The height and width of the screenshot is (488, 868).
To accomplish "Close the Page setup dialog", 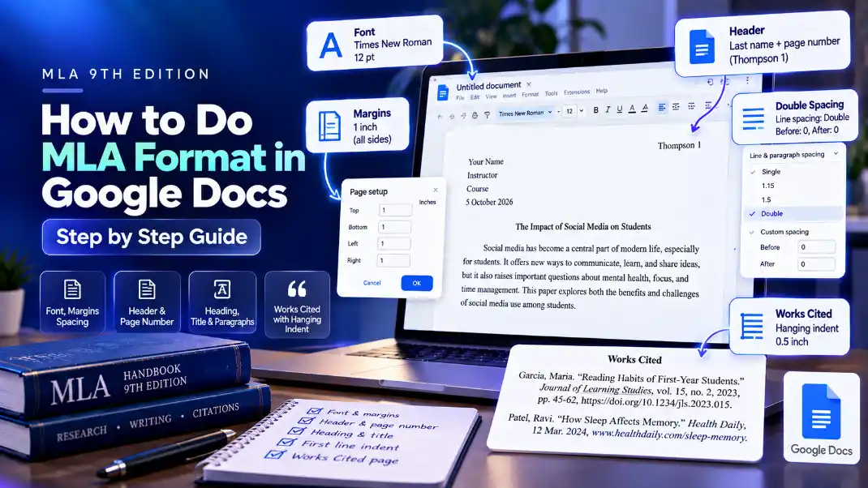I will point(436,190).
